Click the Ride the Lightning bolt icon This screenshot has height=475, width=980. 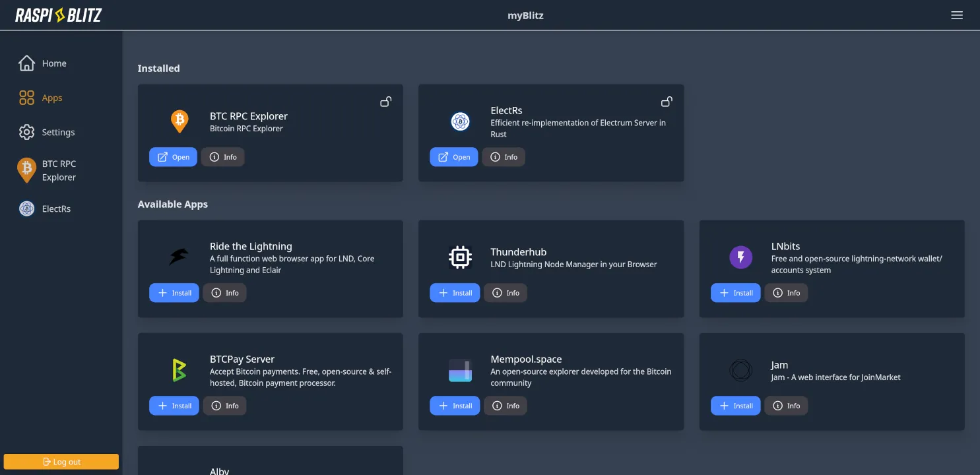click(x=179, y=257)
